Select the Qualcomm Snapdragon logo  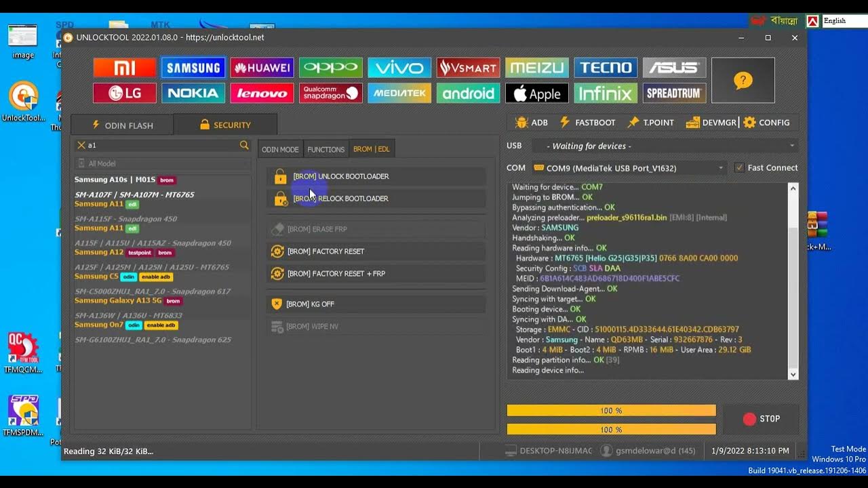pos(331,94)
